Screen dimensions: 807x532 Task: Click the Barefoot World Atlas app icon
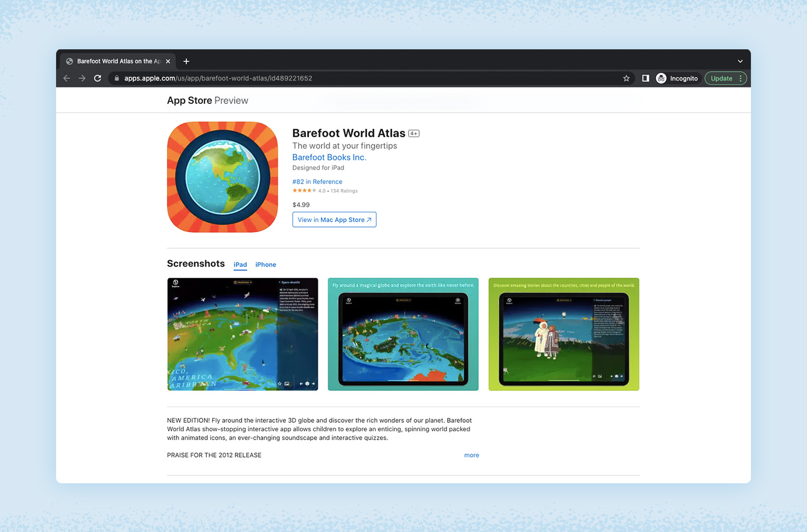point(222,177)
